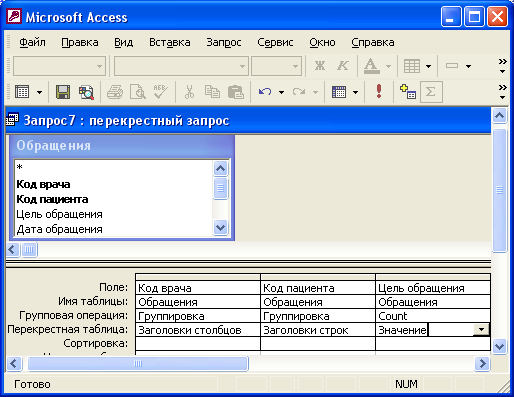Toggle the Totals sigma button
This screenshot has height=397, width=514.
pos(431,92)
